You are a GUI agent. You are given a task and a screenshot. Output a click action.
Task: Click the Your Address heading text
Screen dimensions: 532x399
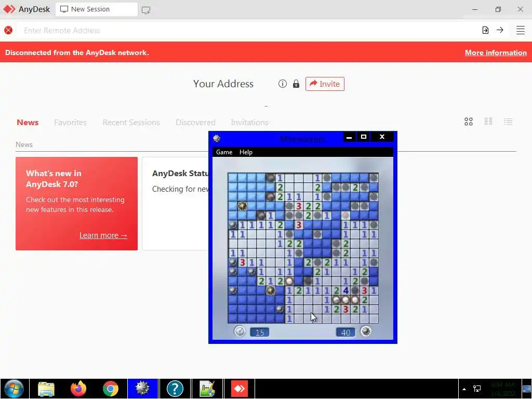223,84
